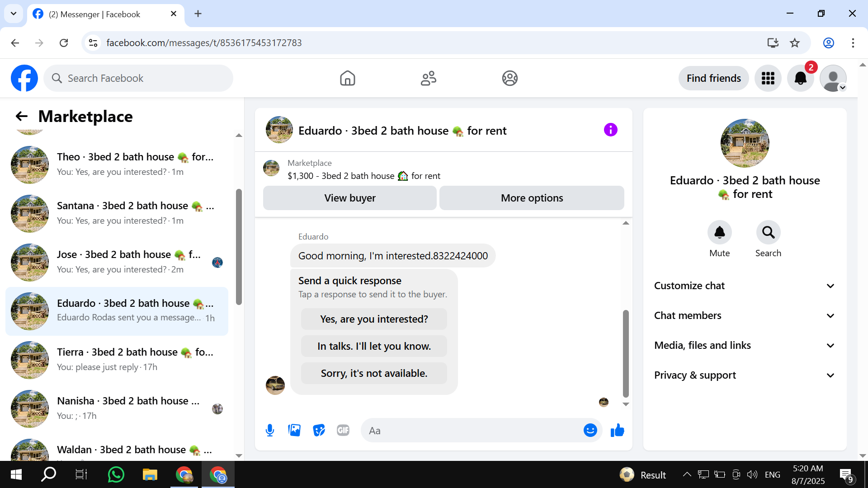This screenshot has height=488, width=868.
Task: Click the Search Facebook field
Action: click(138, 78)
